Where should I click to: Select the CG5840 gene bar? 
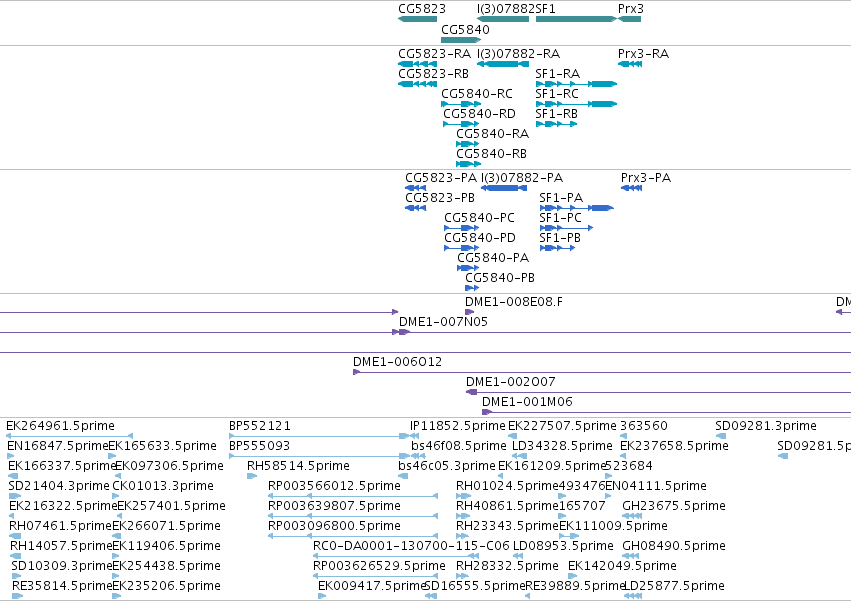click(x=461, y=40)
